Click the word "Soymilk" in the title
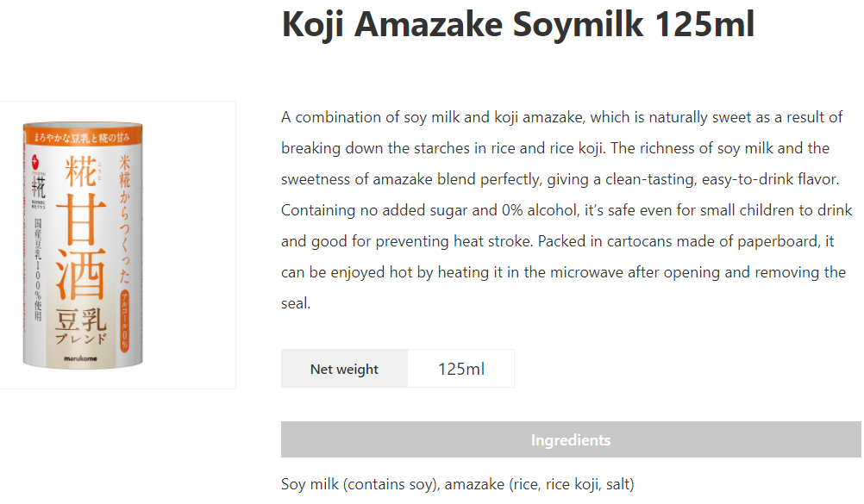Image resolution: width=864 pixels, height=504 pixels. click(x=578, y=25)
